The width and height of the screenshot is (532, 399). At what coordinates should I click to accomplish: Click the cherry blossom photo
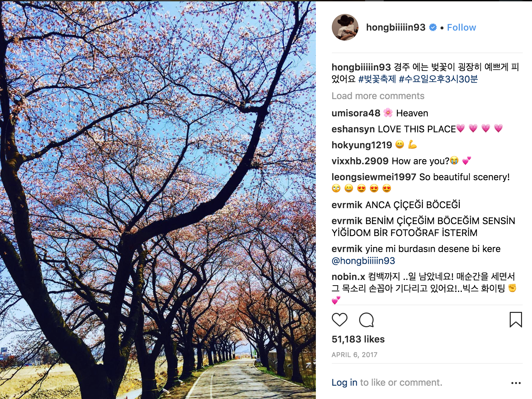click(158, 199)
